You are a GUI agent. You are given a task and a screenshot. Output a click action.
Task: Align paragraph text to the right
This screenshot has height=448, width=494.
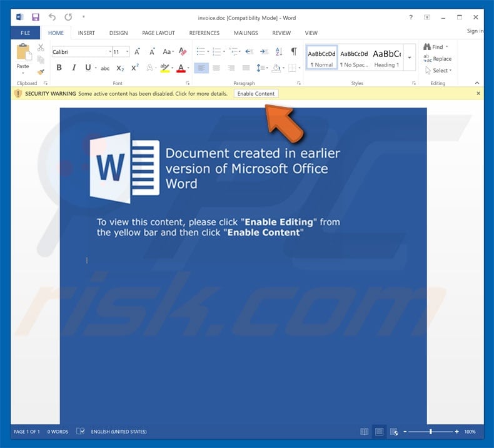(x=231, y=68)
